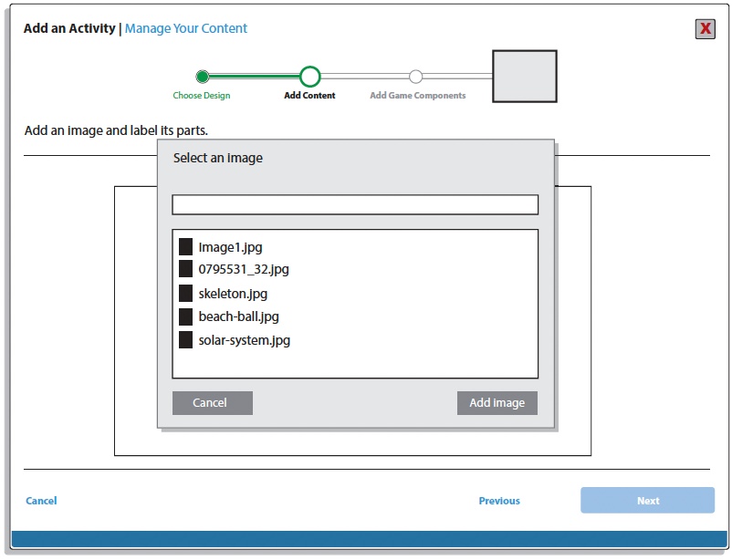Click the Choose Design step circle
Screen dimensions: 732x560
(x=203, y=77)
